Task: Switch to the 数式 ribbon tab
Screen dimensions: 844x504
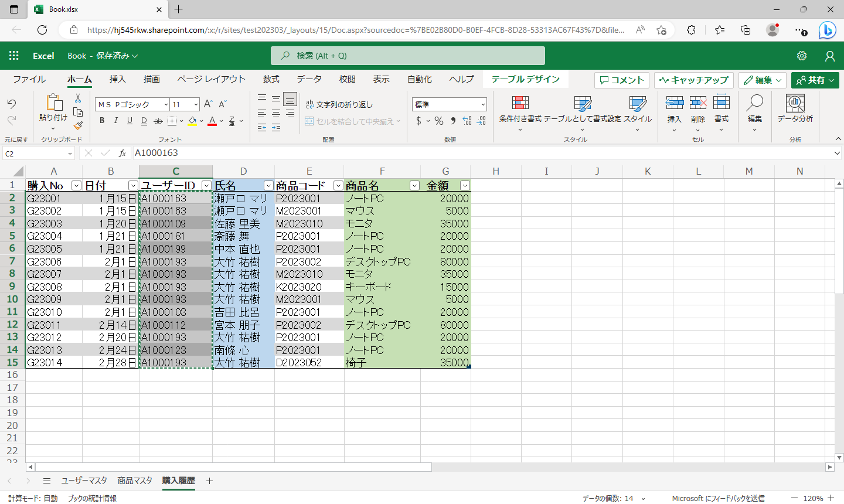Action: (x=271, y=79)
